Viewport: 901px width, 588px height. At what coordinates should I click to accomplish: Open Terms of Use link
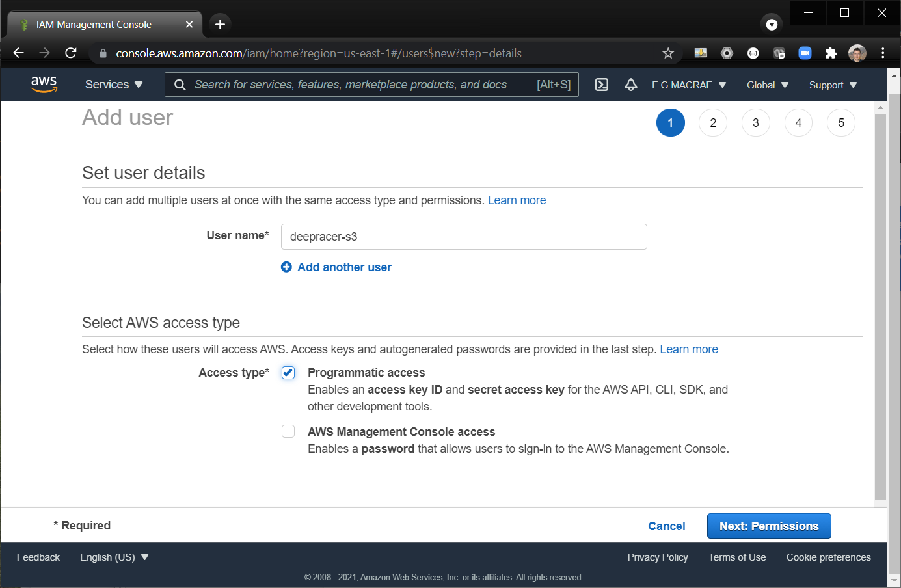(737, 557)
